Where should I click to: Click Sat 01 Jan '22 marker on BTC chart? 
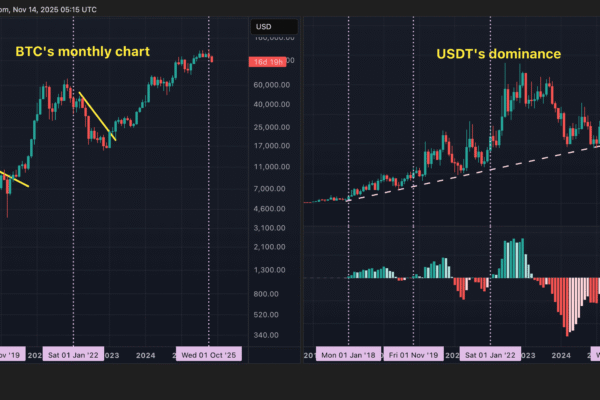tap(74, 355)
